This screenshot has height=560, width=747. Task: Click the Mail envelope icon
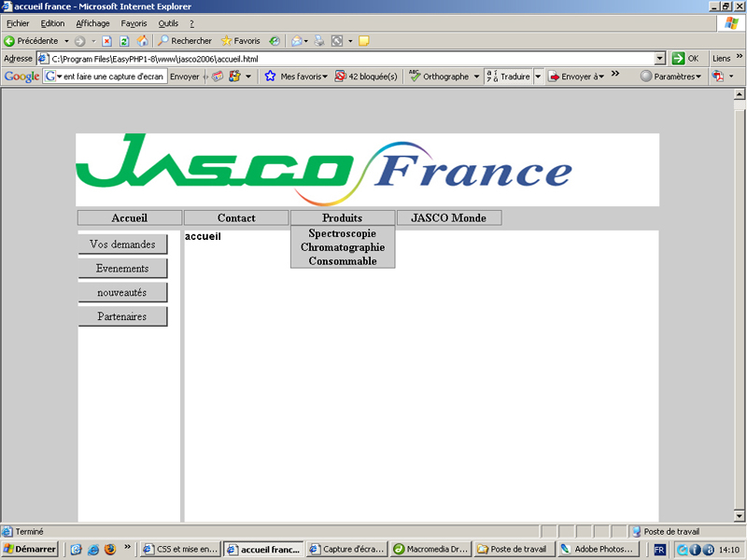tap(296, 41)
